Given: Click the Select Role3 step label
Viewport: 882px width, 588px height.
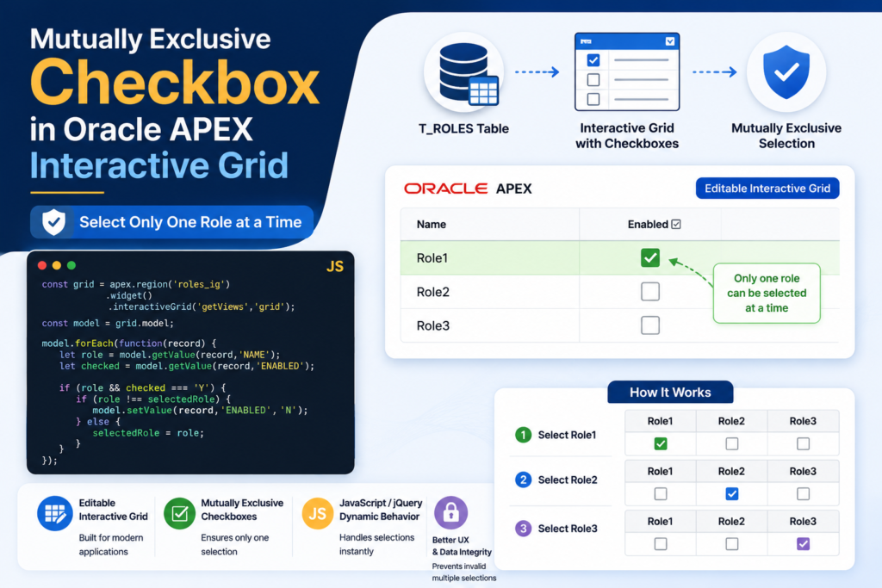Looking at the screenshot, I should click(568, 529).
